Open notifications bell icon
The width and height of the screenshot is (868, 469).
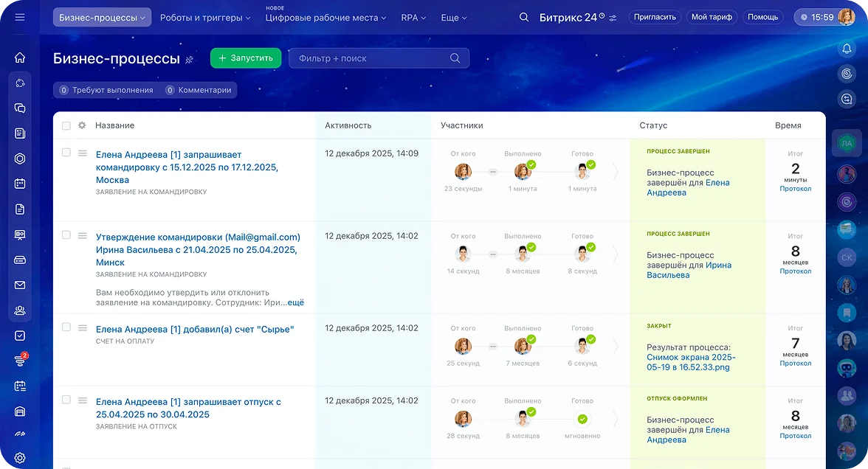point(847,49)
